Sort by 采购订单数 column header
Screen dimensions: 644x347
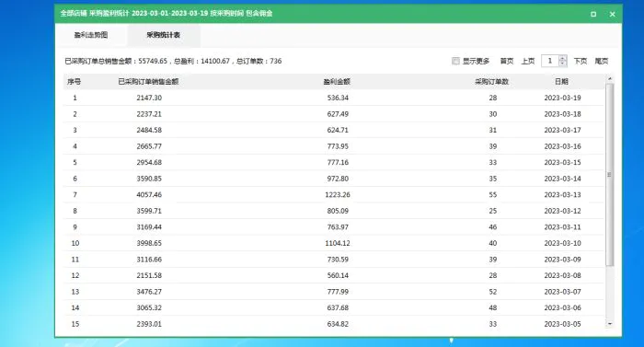pyautogui.click(x=492, y=81)
